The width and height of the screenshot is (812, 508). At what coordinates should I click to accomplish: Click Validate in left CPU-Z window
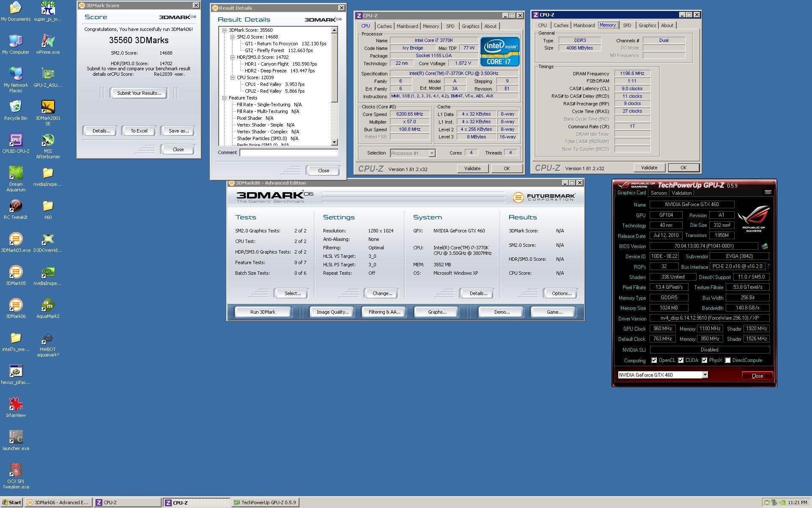[x=472, y=168]
